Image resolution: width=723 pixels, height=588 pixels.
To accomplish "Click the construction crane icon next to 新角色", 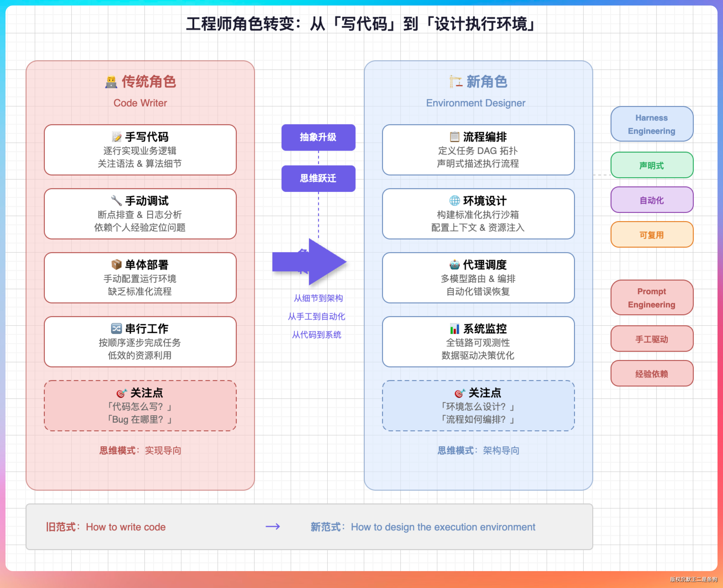I will point(456,82).
